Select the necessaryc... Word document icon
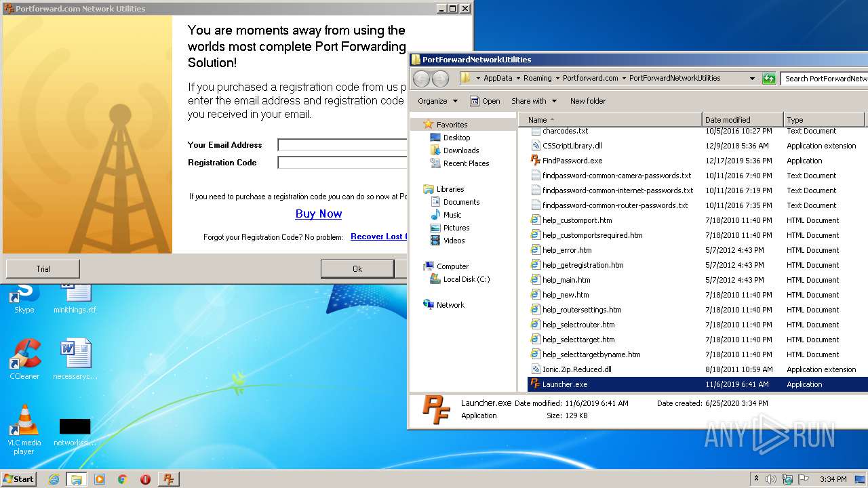This screenshot has height=488, width=868. 75,359
